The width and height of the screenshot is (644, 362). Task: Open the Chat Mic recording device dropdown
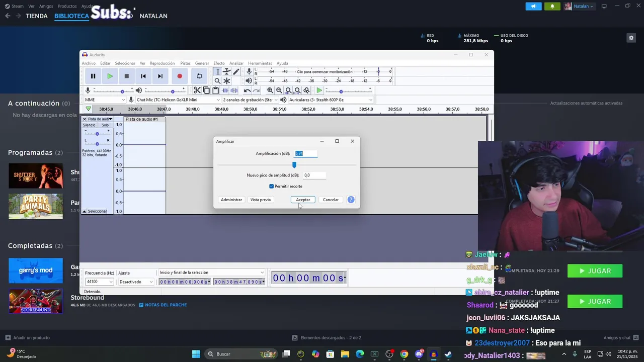point(178,100)
